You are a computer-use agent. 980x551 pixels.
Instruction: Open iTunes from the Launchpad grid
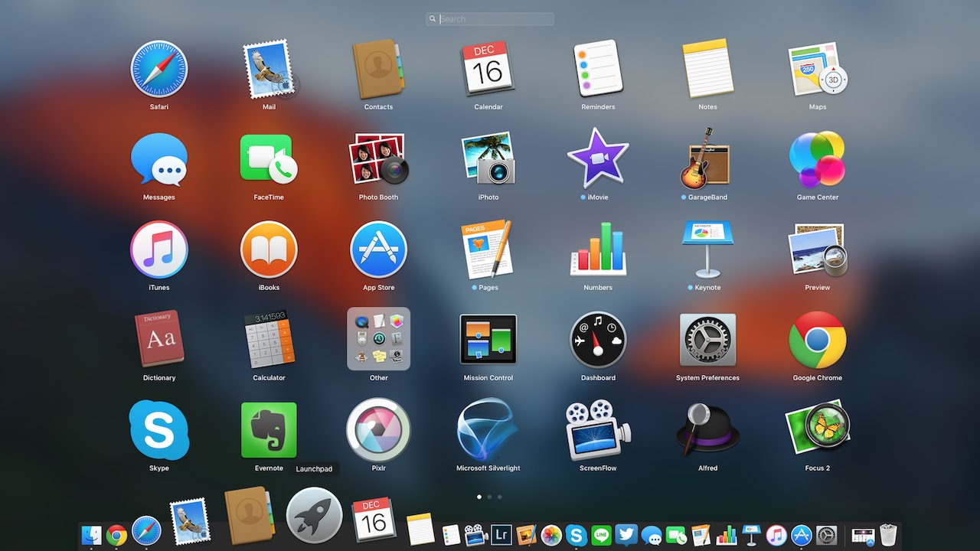(159, 249)
